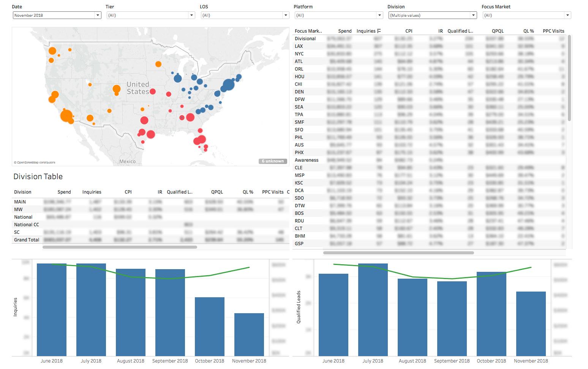Click the Grand Total row label
Screen dimensions: 588x369
pyautogui.click(x=27, y=240)
